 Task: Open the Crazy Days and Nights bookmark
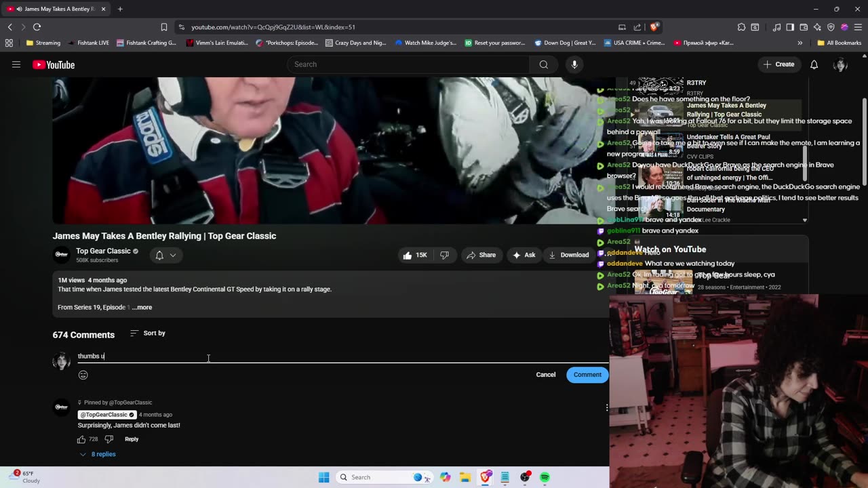coord(355,43)
